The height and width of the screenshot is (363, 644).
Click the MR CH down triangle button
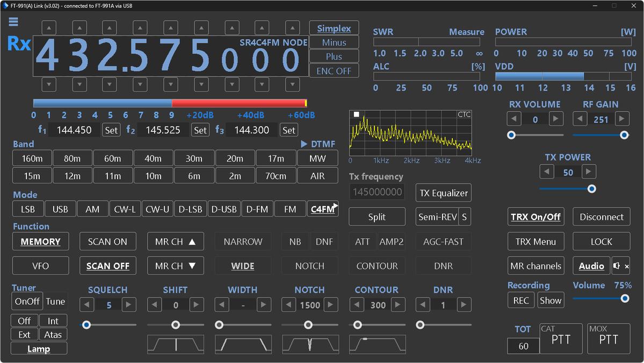pos(176,266)
